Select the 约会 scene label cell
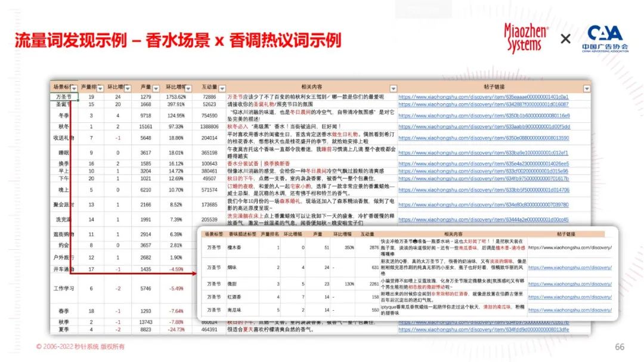The height and width of the screenshot is (362, 644). click(64, 245)
